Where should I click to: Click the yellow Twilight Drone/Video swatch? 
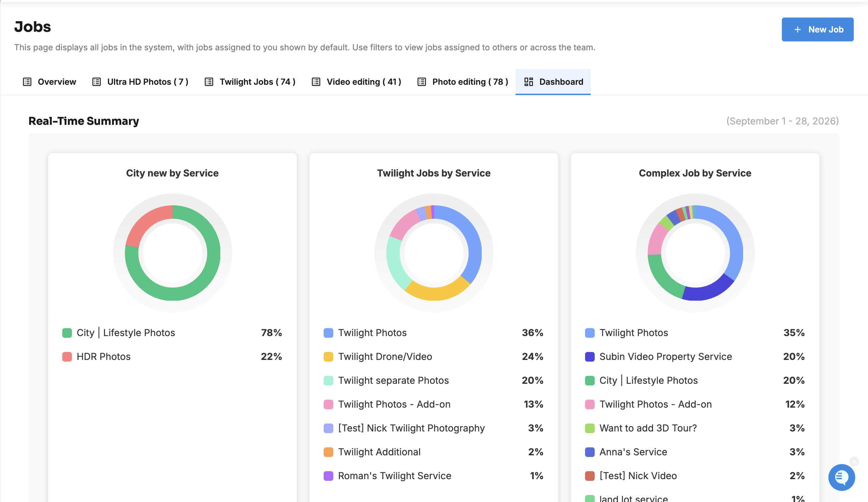click(328, 357)
